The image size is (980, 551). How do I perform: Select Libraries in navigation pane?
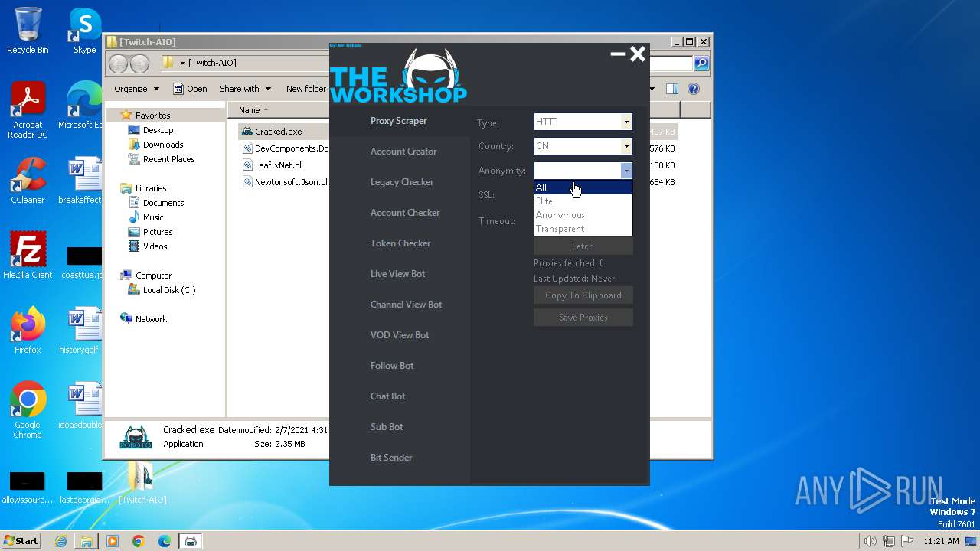click(151, 188)
